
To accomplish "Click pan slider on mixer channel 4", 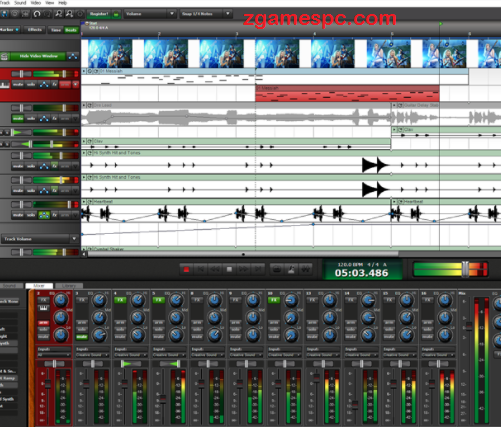I will pyautogui.click(x=131, y=364).
